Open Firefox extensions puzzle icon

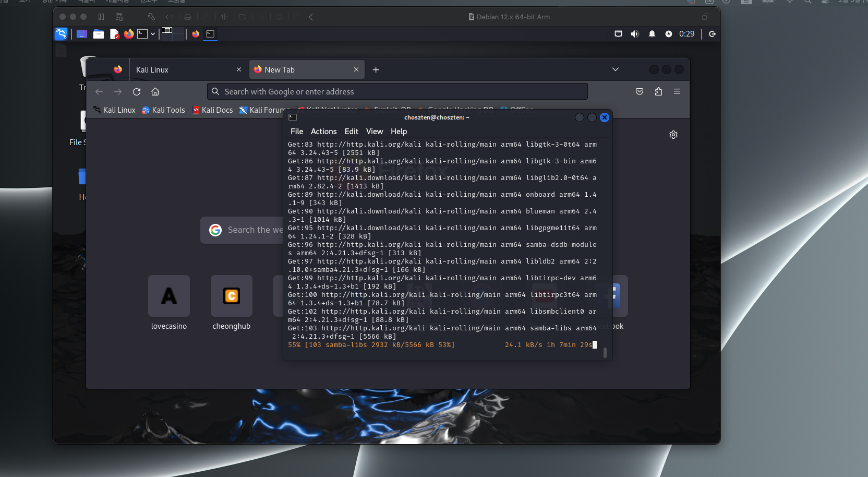click(658, 91)
